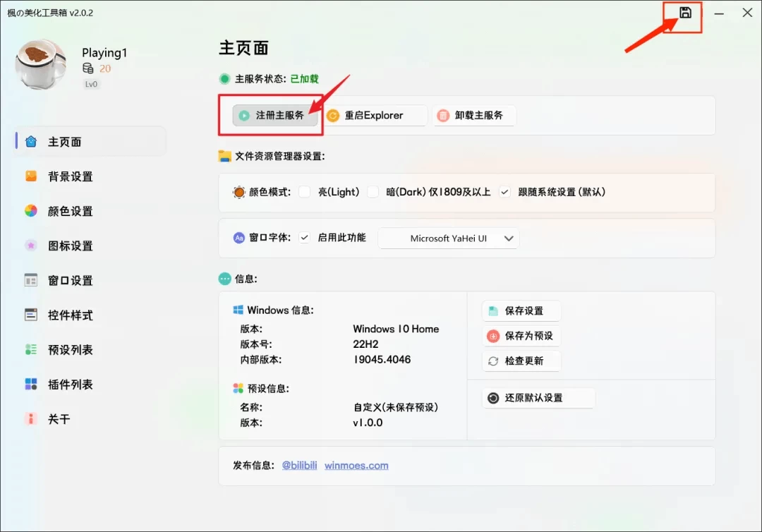Click the green list icon for 预设列表
The height and width of the screenshot is (532, 762).
[31, 349]
